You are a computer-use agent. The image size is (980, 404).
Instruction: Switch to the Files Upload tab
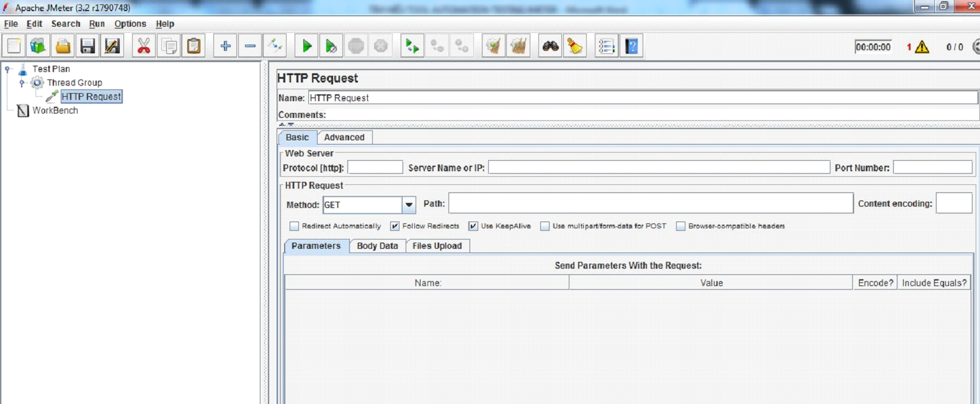click(437, 246)
